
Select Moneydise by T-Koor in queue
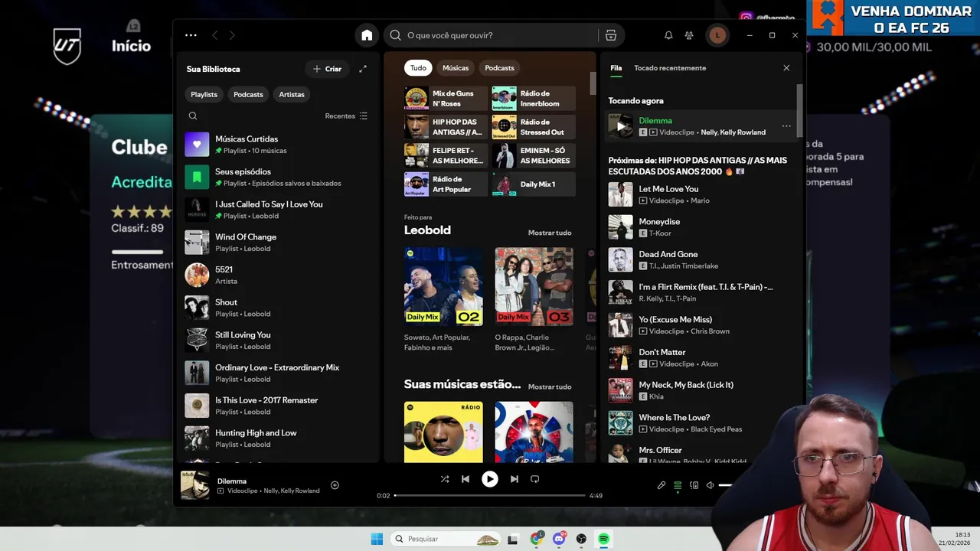701,227
